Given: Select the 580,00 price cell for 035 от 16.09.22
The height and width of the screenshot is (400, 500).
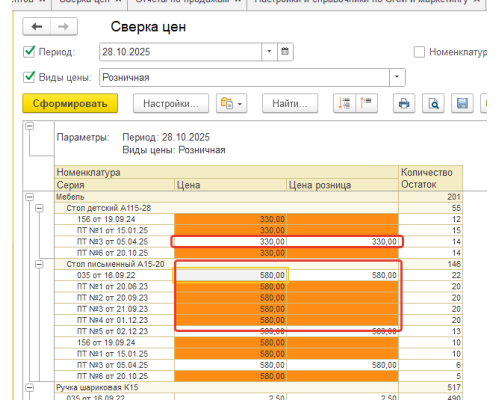Looking at the screenshot, I should click(x=231, y=275).
